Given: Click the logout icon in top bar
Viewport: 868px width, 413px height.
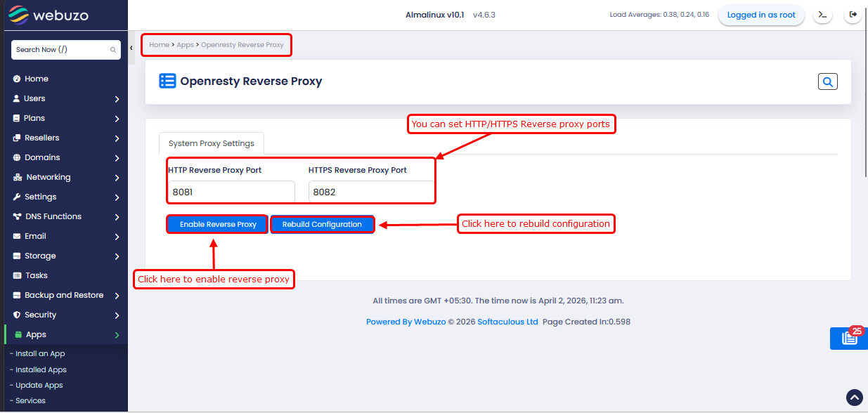Looking at the screenshot, I should [x=853, y=15].
